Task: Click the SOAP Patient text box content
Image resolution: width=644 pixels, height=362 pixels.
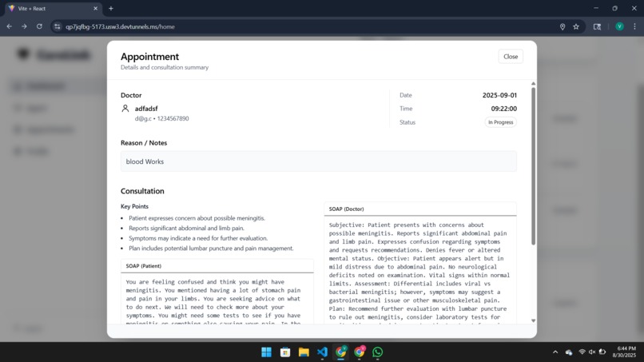Action: 217,299
